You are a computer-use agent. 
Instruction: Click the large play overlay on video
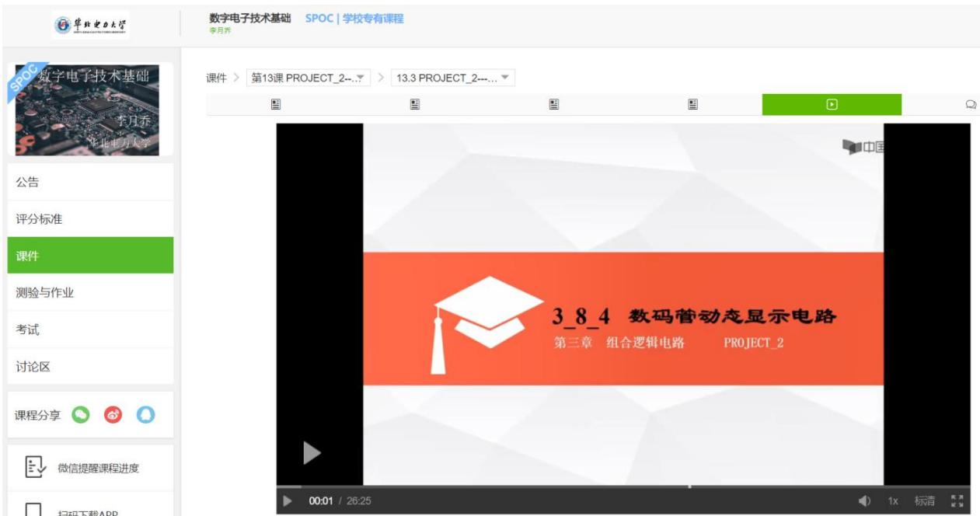[312, 453]
